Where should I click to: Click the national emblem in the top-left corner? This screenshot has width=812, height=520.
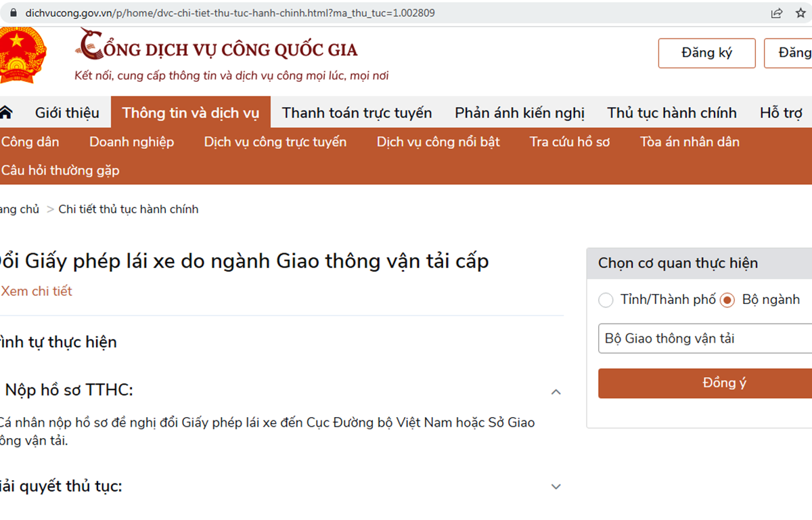tap(22, 54)
